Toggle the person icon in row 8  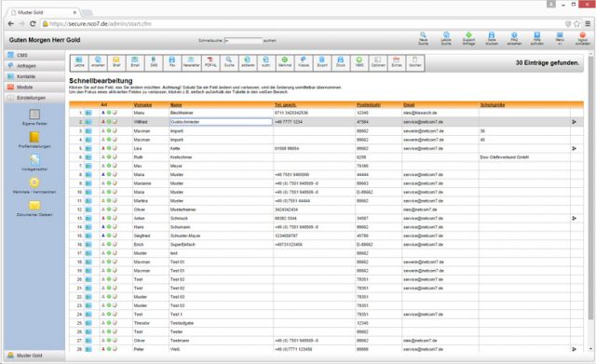pos(103,174)
